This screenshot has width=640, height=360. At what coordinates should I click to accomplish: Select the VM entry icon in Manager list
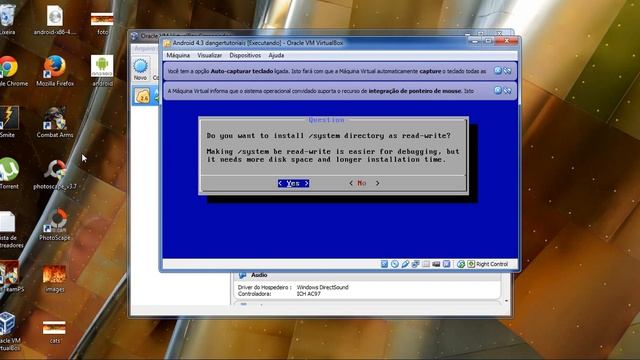(x=142, y=96)
